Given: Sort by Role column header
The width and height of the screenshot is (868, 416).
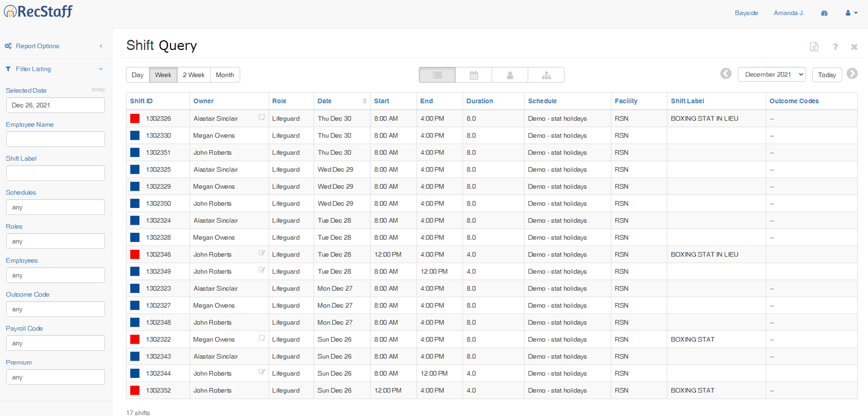Looking at the screenshot, I should pos(279,101).
